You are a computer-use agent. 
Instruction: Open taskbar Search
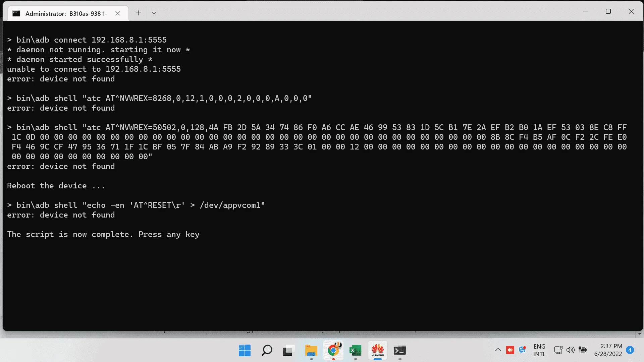pyautogui.click(x=267, y=351)
